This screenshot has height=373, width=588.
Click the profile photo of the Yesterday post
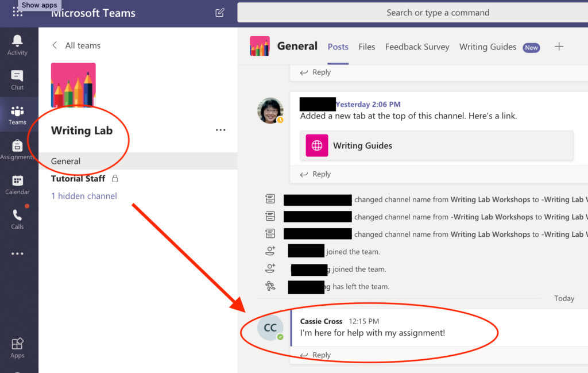click(x=270, y=111)
